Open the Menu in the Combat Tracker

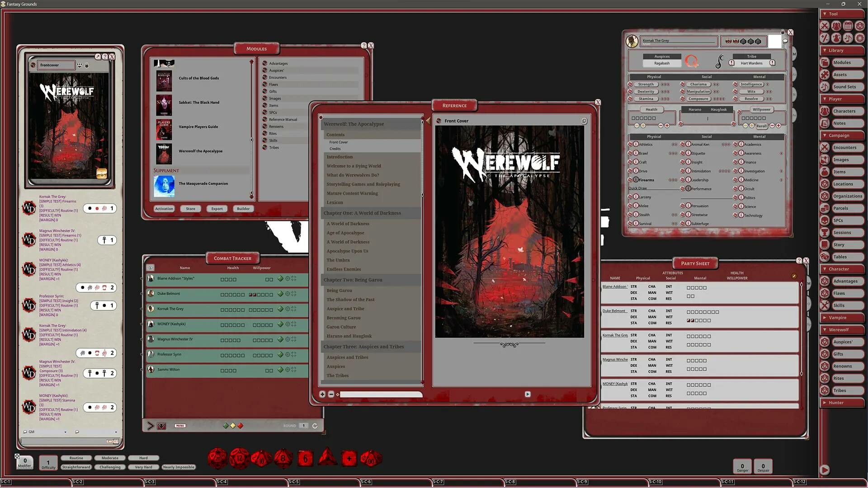pos(179,425)
